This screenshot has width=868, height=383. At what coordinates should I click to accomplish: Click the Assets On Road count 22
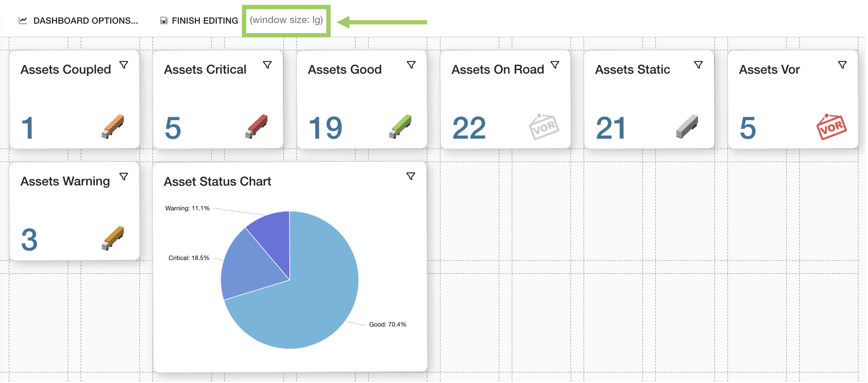point(469,128)
